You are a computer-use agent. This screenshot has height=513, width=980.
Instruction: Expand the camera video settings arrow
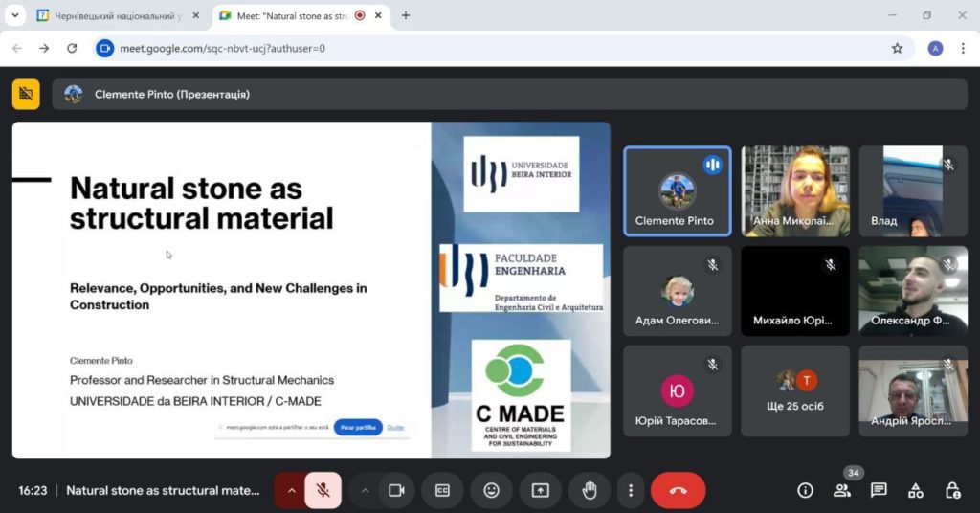(x=365, y=490)
